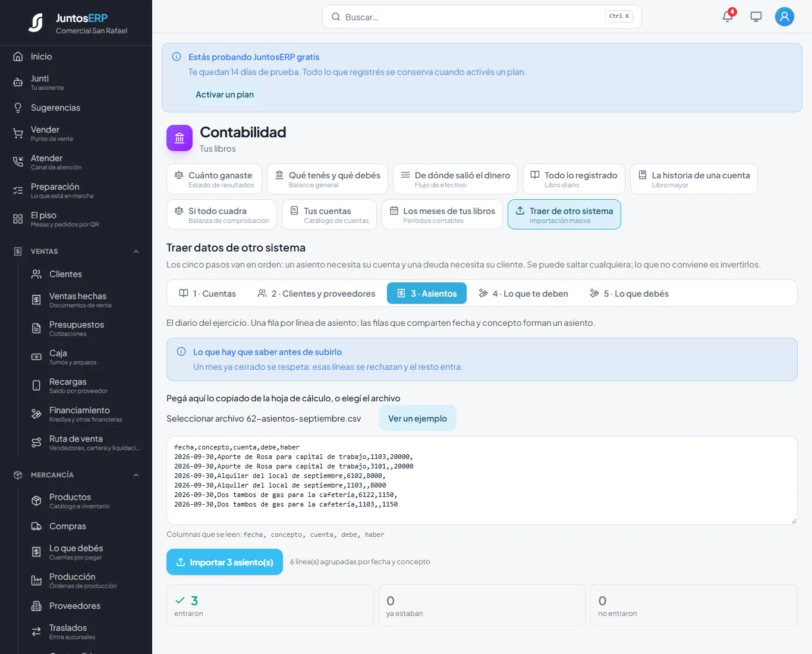This screenshot has height=654, width=812.
Task: Open the user profile avatar
Action: pyautogui.click(x=785, y=17)
